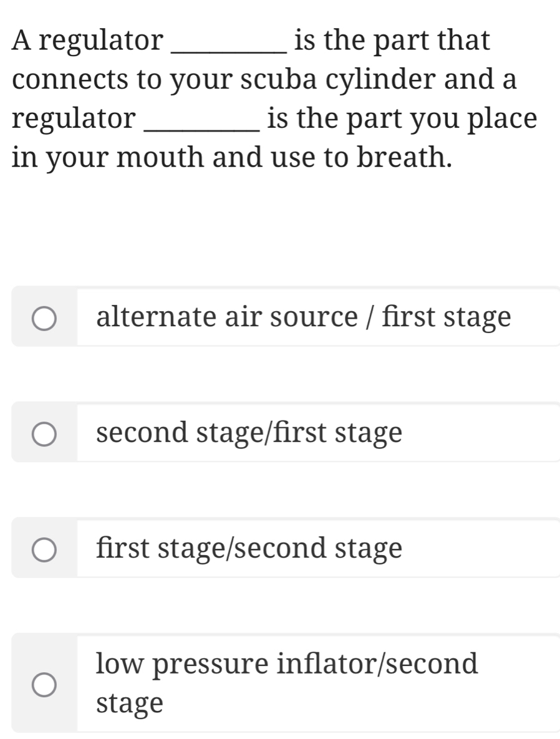This screenshot has height=739, width=560.
Task: Click the "alternate air source / first stage" answer text
Action: (304, 317)
